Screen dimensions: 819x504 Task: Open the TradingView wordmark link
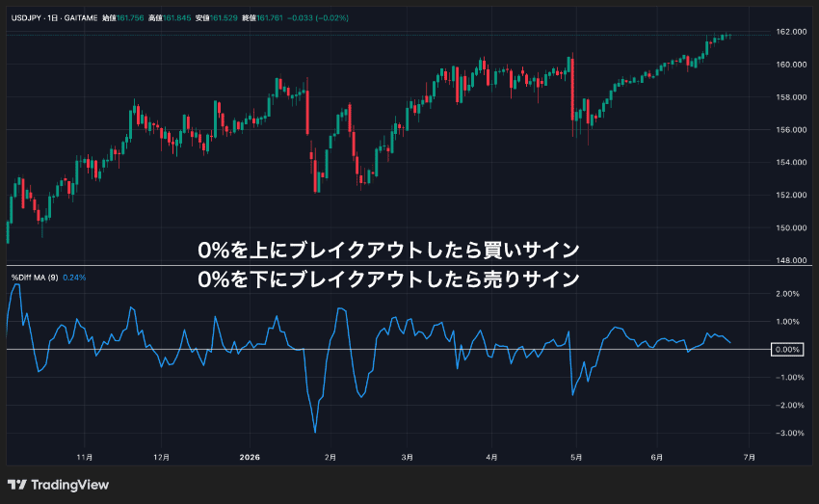69,485
